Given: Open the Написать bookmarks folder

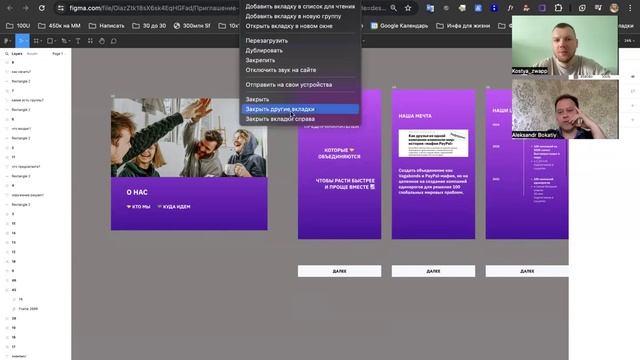Looking at the screenshot, I should point(107,26).
